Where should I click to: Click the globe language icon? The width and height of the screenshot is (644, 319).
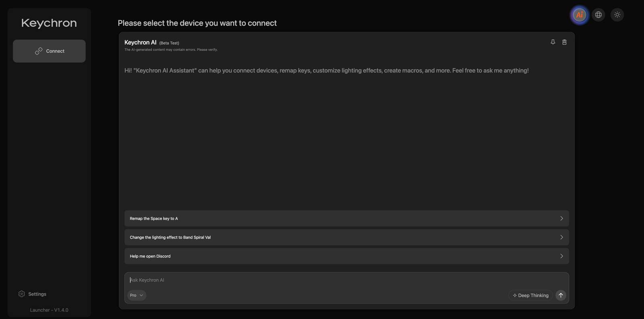(599, 15)
